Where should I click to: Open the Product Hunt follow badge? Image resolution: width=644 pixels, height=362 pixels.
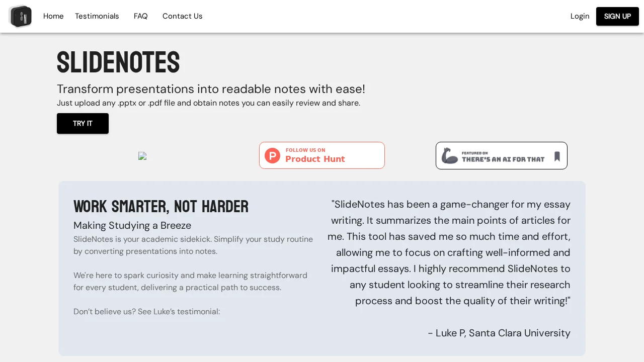click(x=321, y=155)
